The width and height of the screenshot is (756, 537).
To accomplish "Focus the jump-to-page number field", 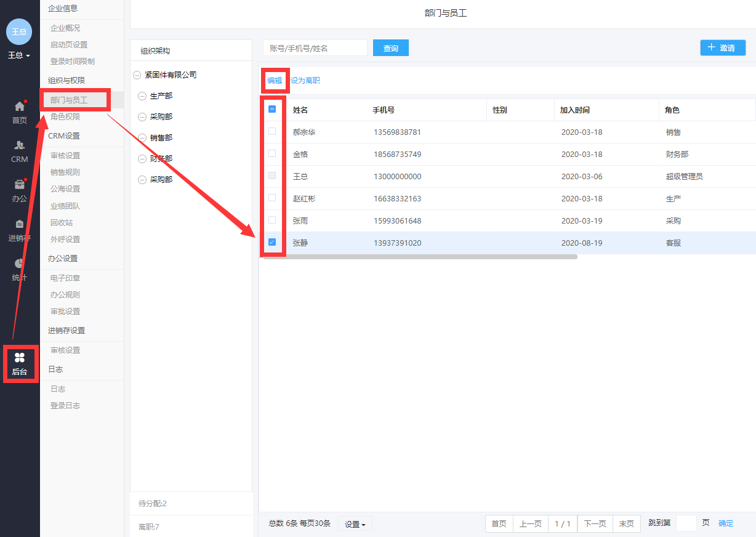I will tap(686, 523).
